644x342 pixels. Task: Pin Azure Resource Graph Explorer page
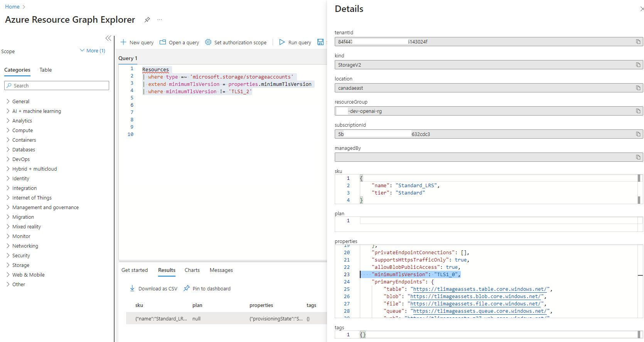pyautogui.click(x=147, y=20)
